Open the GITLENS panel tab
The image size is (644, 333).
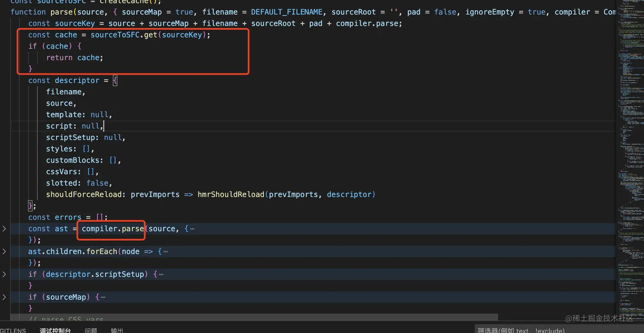(13, 330)
